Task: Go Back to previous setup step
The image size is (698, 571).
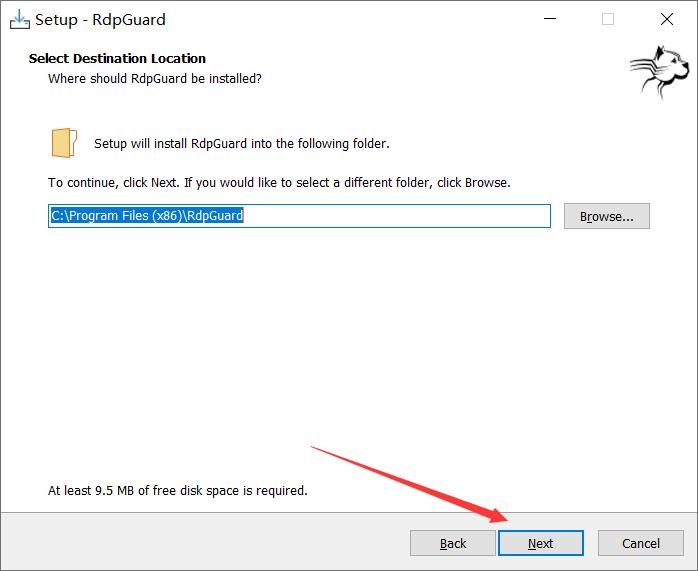Action: coord(452,543)
